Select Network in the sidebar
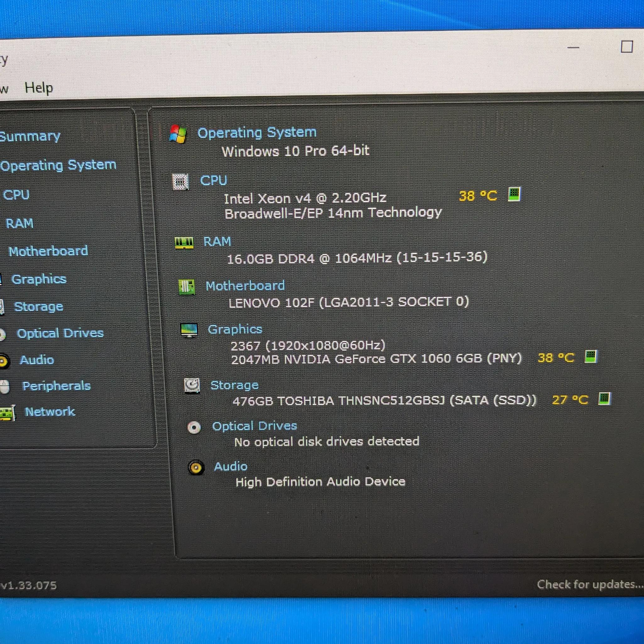644x644 pixels. [x=50, y=412]
